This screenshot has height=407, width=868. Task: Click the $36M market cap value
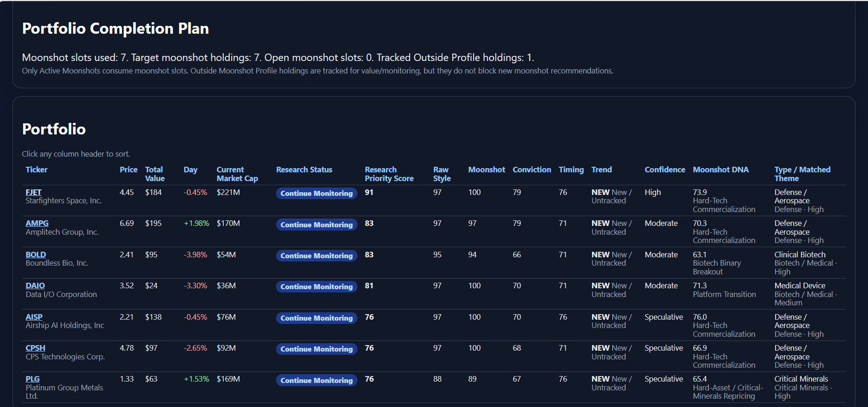coord(226,286)
